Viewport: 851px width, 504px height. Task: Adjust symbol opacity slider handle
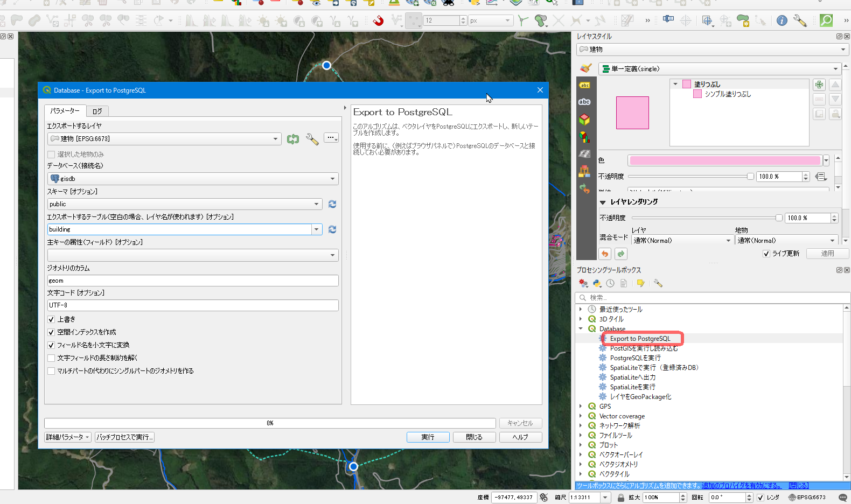750,177
